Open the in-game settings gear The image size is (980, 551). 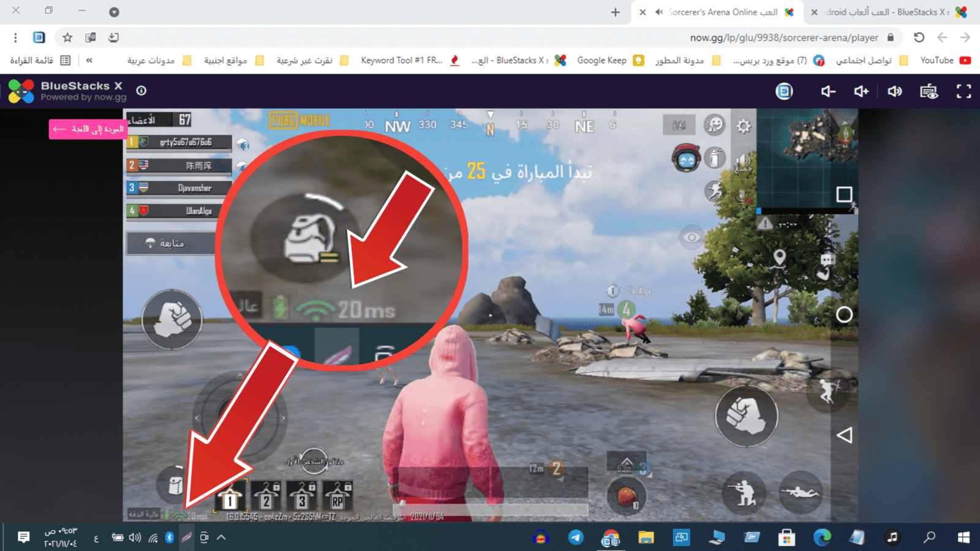[744, 126]
